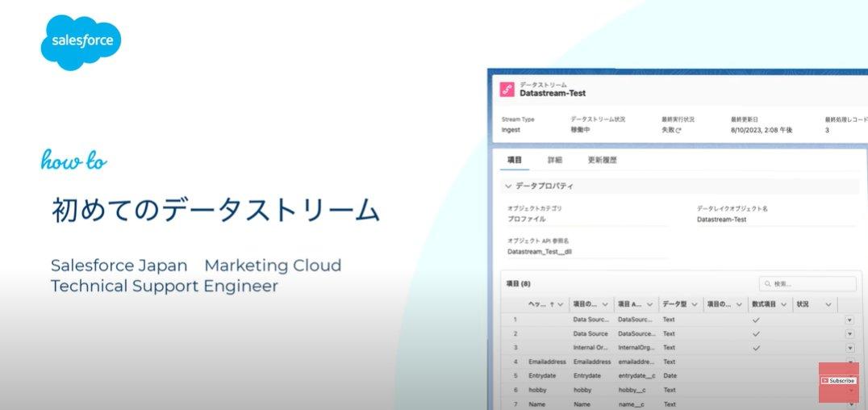Open row 3 action menu arrow
The width and height of the screenshot is (868, 410).
coord(849,348)
